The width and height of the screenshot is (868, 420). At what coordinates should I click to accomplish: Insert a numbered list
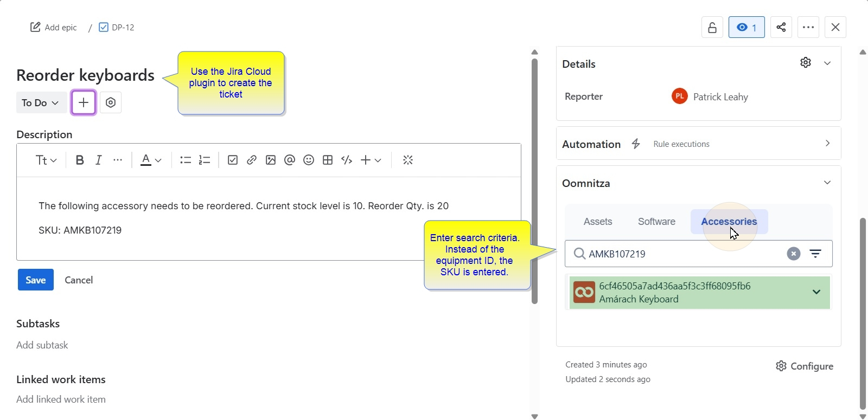(205, 160)
